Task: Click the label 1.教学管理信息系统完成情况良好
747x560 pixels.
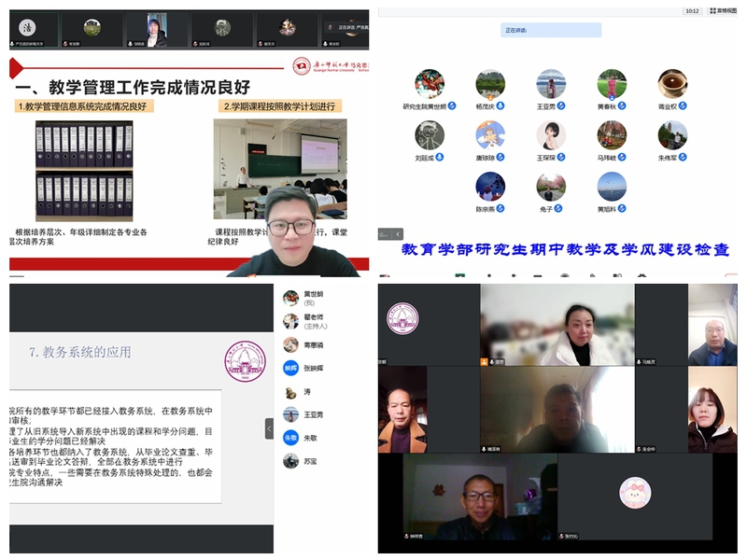Action: click(x=82, y=106)
